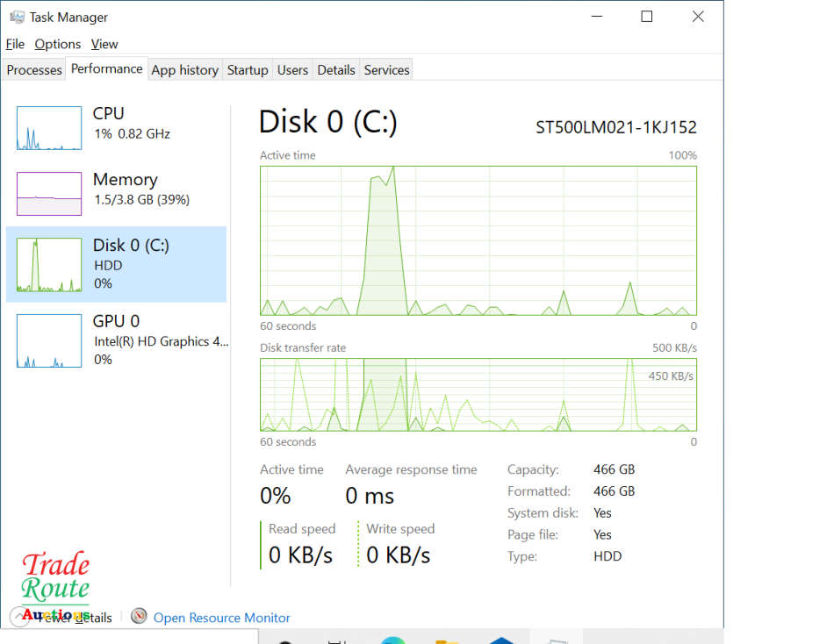Switch to the App history tab

[x=184, y=70]
